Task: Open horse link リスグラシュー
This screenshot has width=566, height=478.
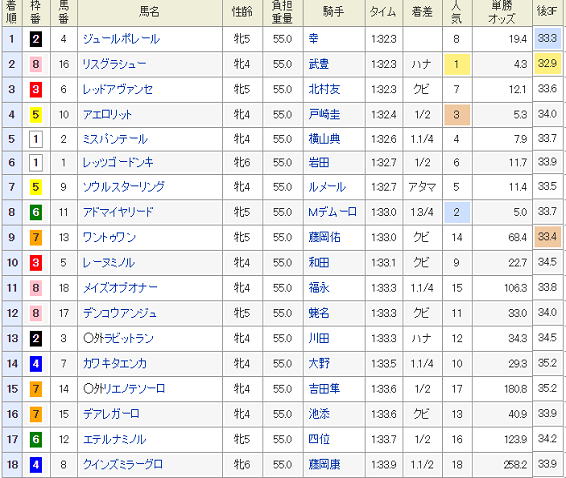Action: [114, 64]
